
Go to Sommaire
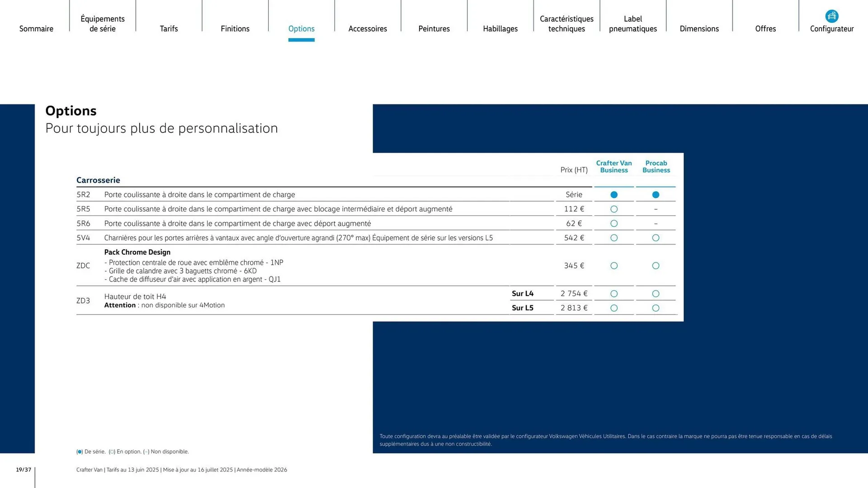[x=36, y=28]
